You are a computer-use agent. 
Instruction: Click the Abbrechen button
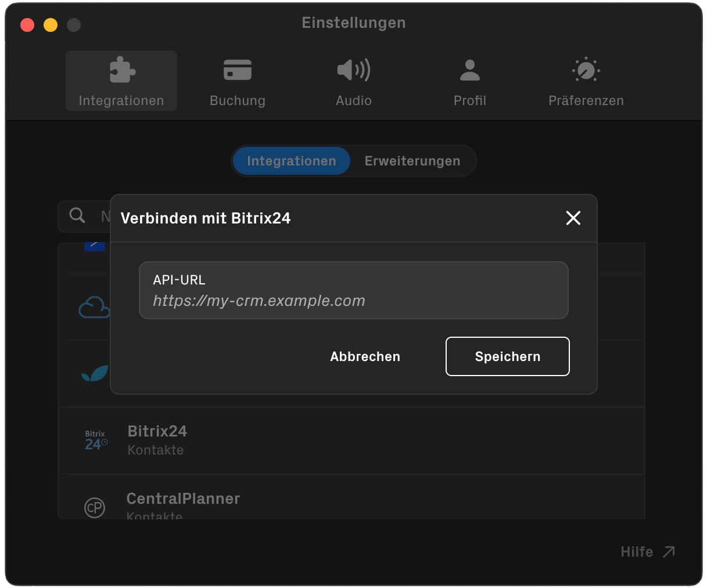tap(365, 356)
